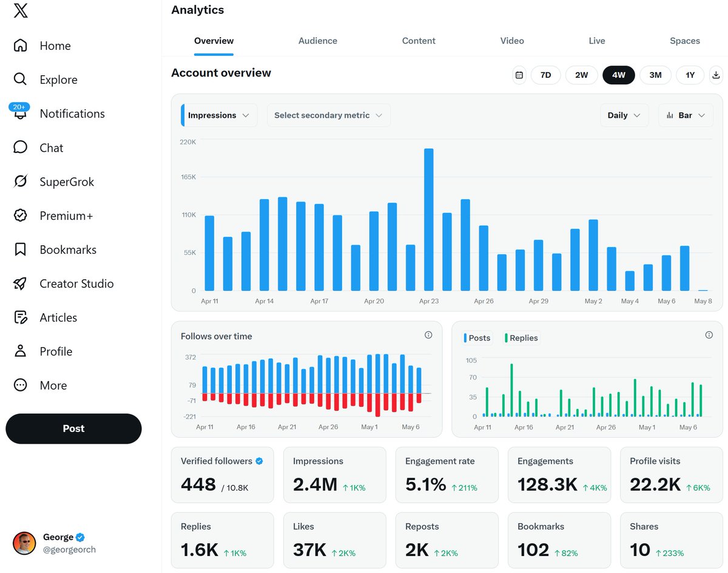
Task: Switch to the Video tab
Action: point(512,41)
